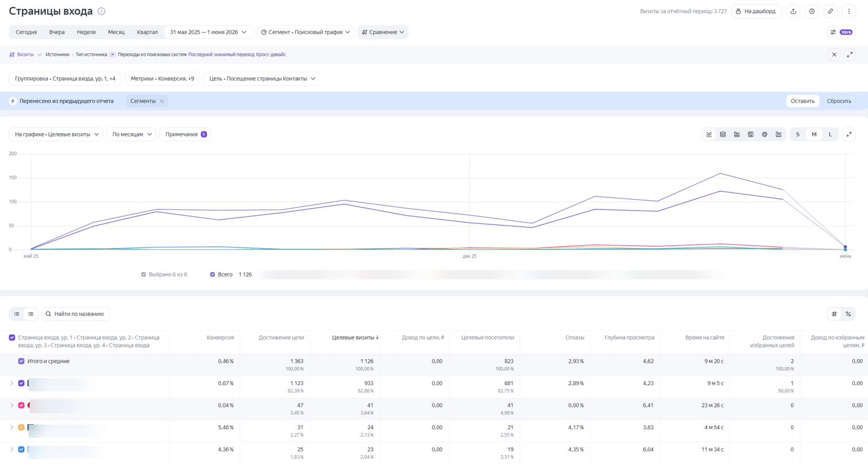Select the 'Неделя' period tab

point(86,32)
